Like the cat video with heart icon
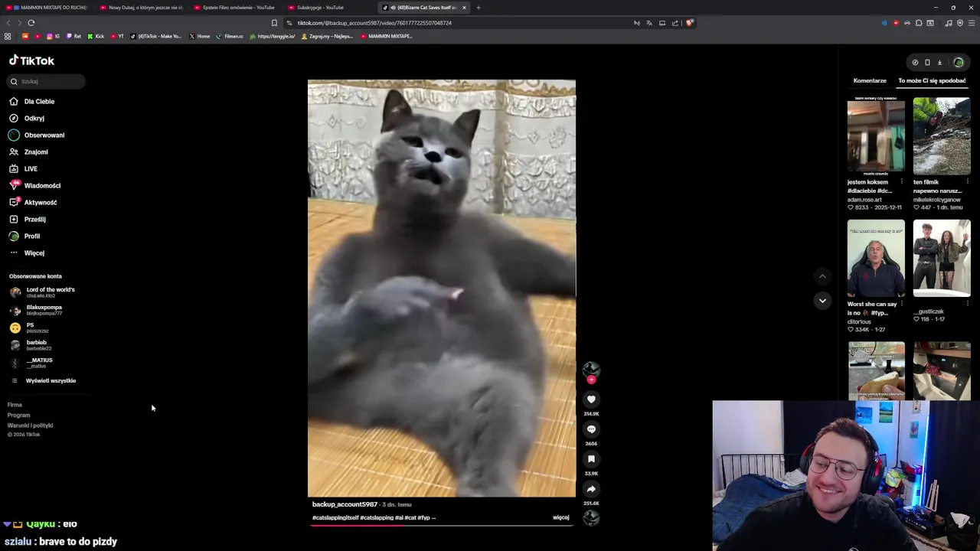The image size is (980, 551). coord(591,399)
